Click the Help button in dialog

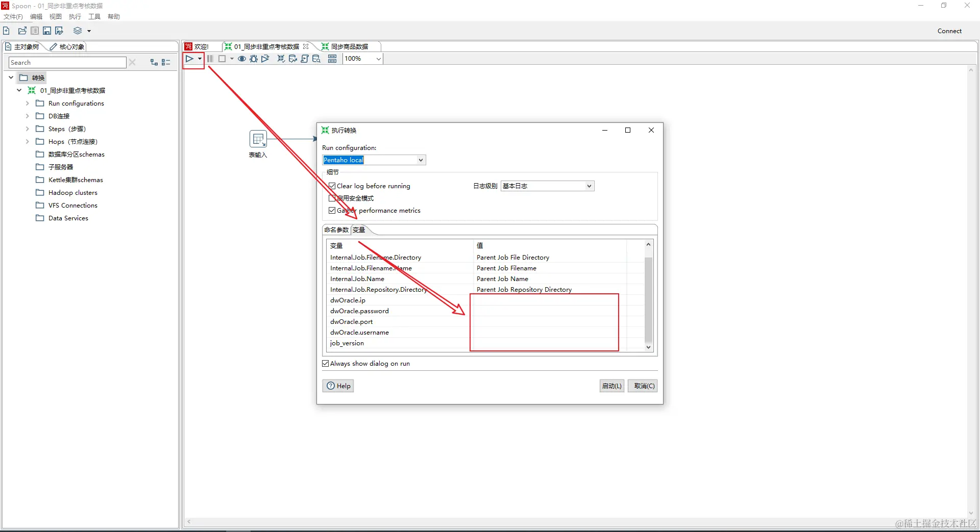tap(338, 386)
